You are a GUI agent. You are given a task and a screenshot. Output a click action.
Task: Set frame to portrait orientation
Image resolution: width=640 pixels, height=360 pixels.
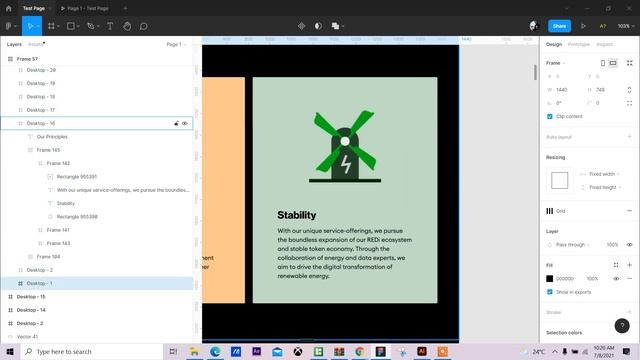coord(603,63)
